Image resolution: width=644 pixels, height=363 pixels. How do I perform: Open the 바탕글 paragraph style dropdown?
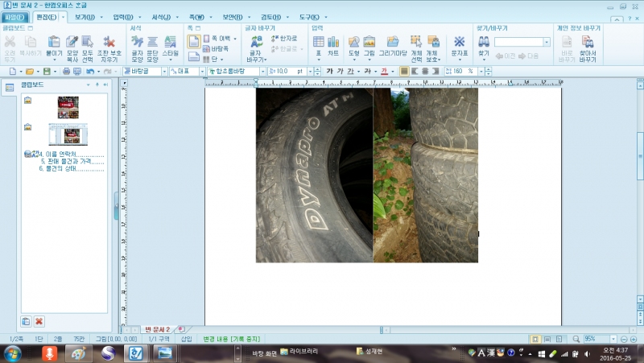pos(164,71)
